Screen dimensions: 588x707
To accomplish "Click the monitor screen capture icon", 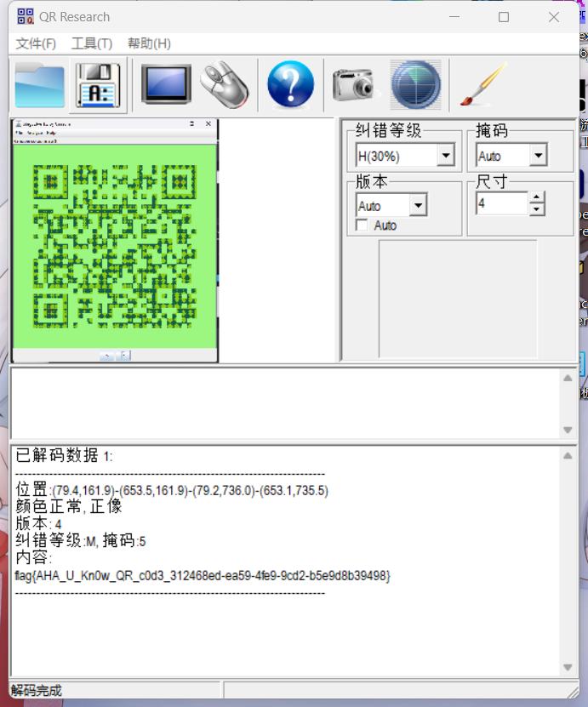I will [x=166, y=85].
